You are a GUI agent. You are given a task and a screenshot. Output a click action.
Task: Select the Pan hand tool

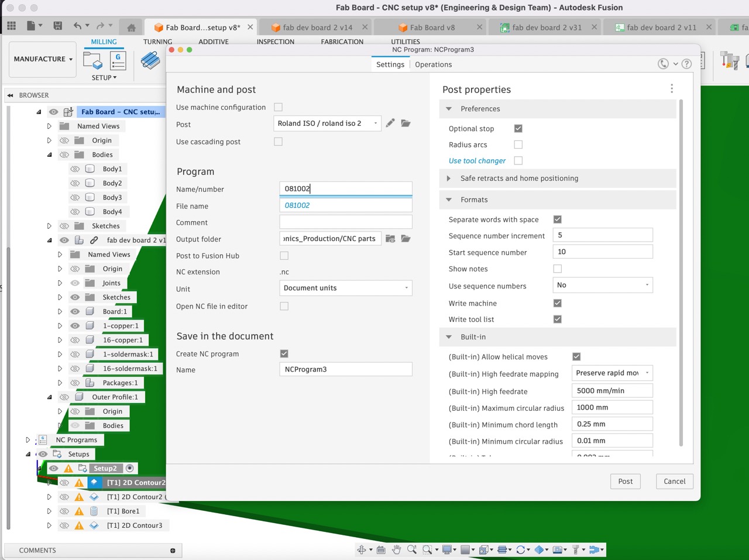397,549
